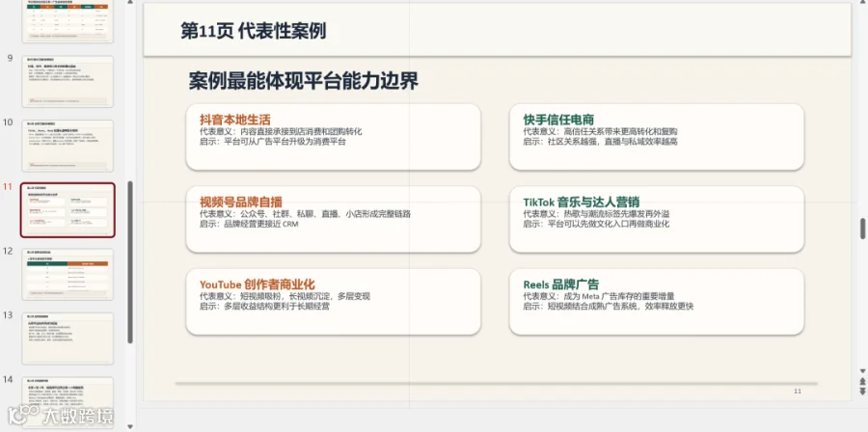The width and height of the screenshot is (868, 432).
Task: Click the card title TikTok 音乐与达人营销
Action: [582, 202]
